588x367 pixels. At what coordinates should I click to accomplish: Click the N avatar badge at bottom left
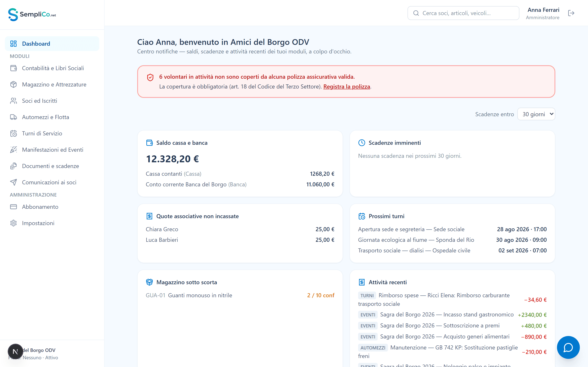coord(15,352)
